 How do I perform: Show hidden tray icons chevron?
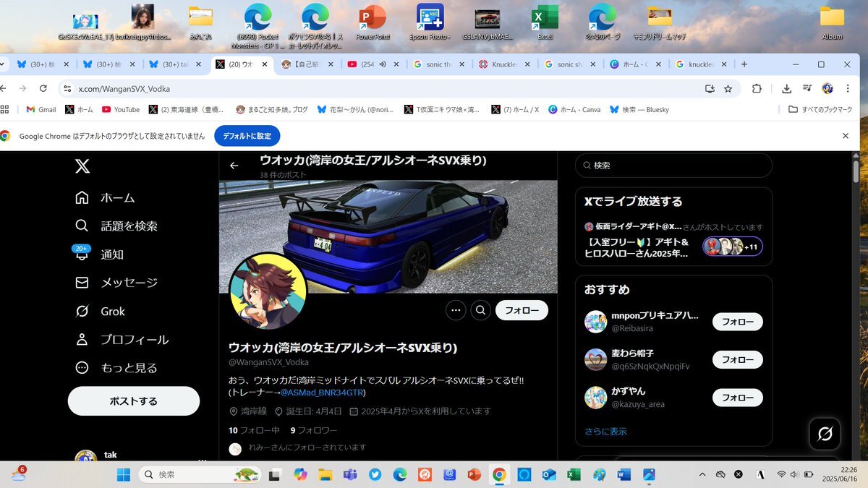(702, 474)
